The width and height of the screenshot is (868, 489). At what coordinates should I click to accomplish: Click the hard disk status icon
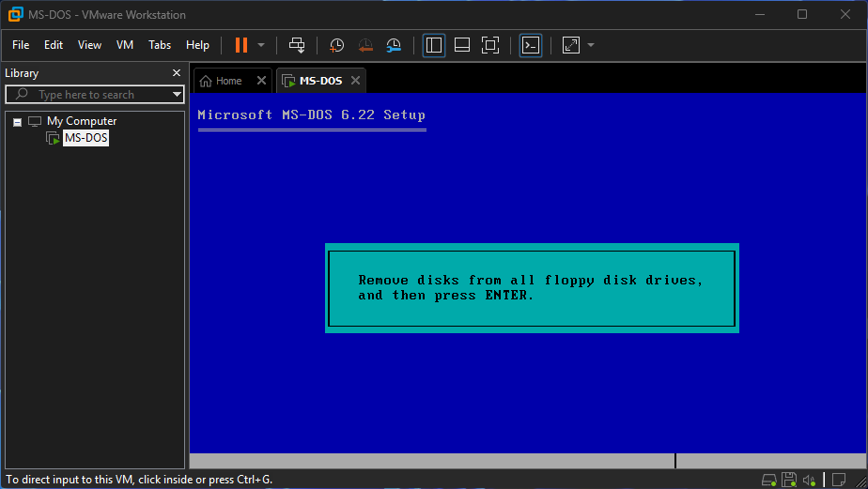coord(769,480)
